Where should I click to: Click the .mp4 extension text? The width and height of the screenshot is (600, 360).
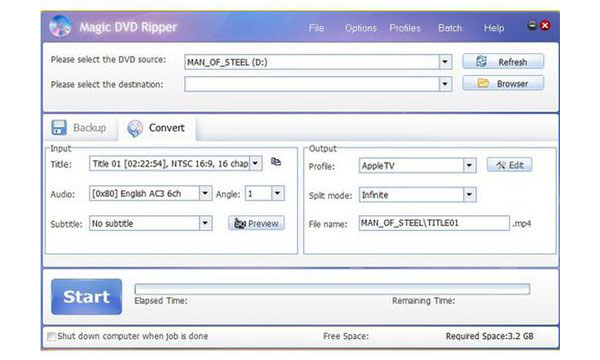pyautogui.click(x=522, y=223)
